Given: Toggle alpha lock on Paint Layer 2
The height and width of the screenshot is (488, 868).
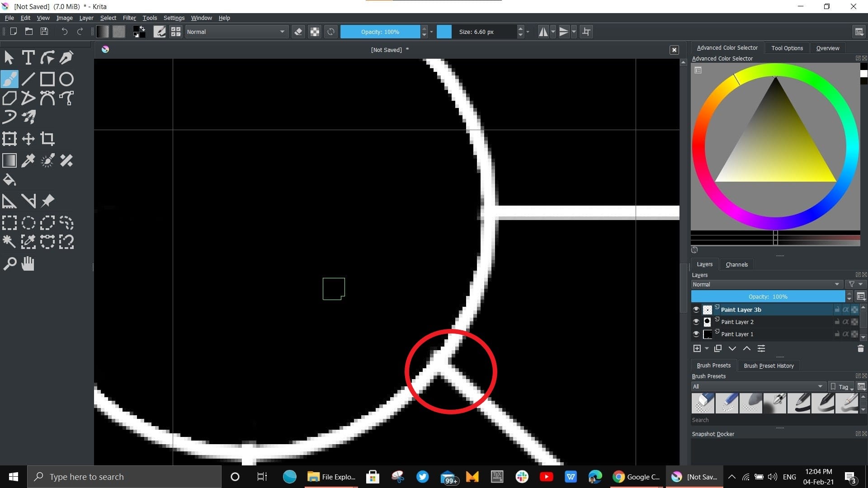Looking at the screenshot, I should point(845,322).
